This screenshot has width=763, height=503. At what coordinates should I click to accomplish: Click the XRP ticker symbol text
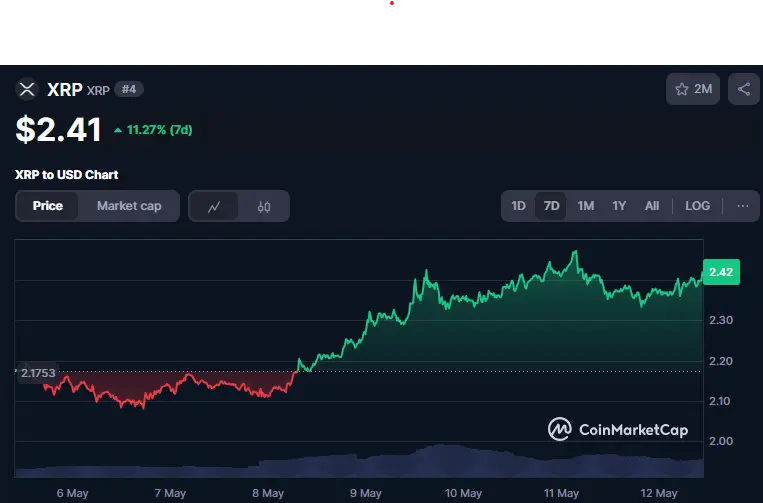point(98,90)
